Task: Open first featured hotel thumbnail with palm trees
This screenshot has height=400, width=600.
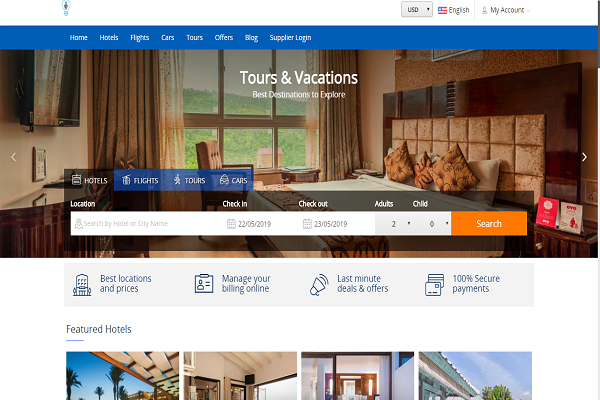Action: [122, 376]
